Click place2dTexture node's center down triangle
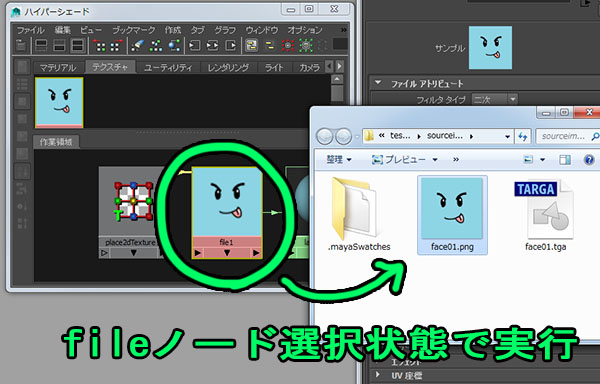The width and height of the screenshot is (600, 384). (134, 253)
